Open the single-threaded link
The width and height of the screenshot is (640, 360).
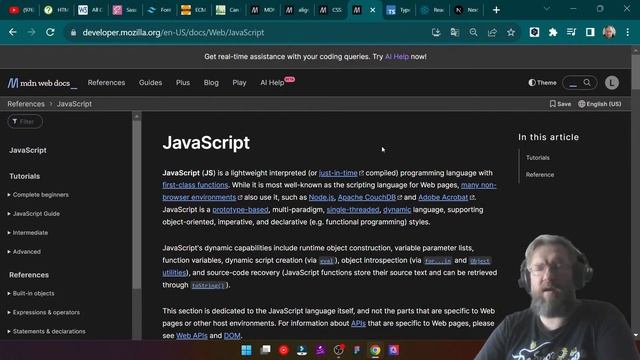tap(353, 210)
